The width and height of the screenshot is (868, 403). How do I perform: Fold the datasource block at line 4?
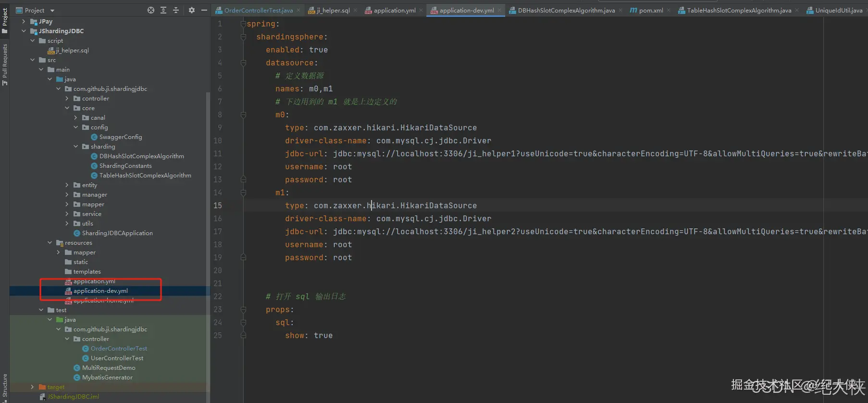tap(243, 63)
